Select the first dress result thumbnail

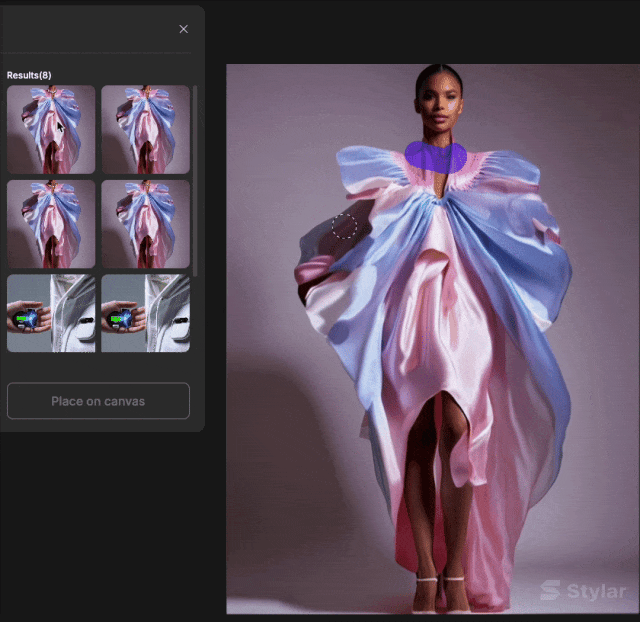coord(51,129)
